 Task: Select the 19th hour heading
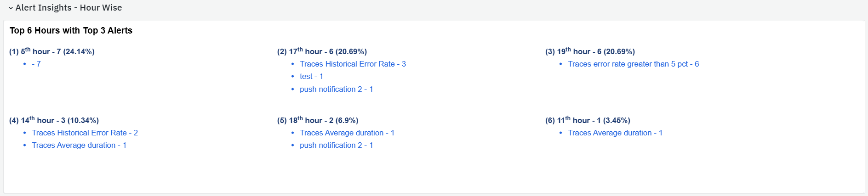(590, 51)
